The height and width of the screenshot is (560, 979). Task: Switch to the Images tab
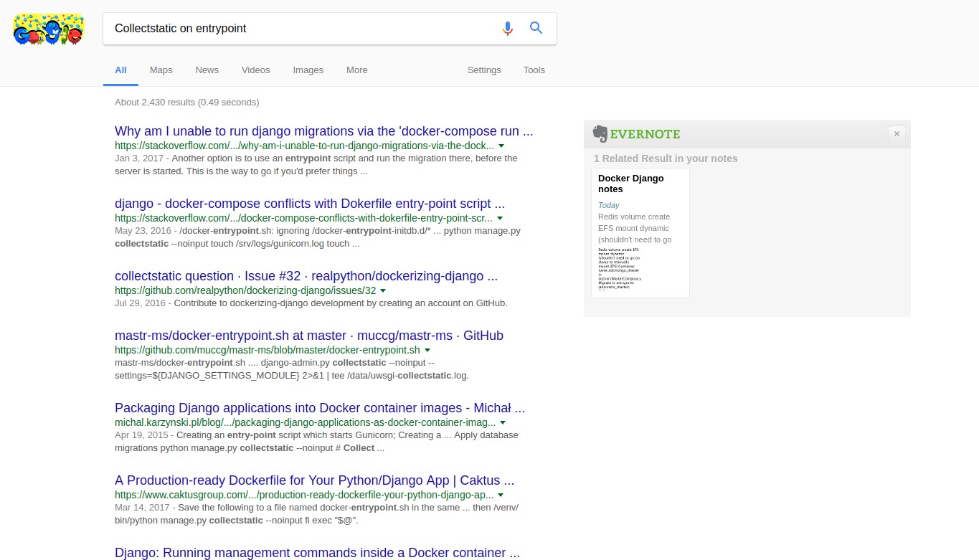point(308,70)
